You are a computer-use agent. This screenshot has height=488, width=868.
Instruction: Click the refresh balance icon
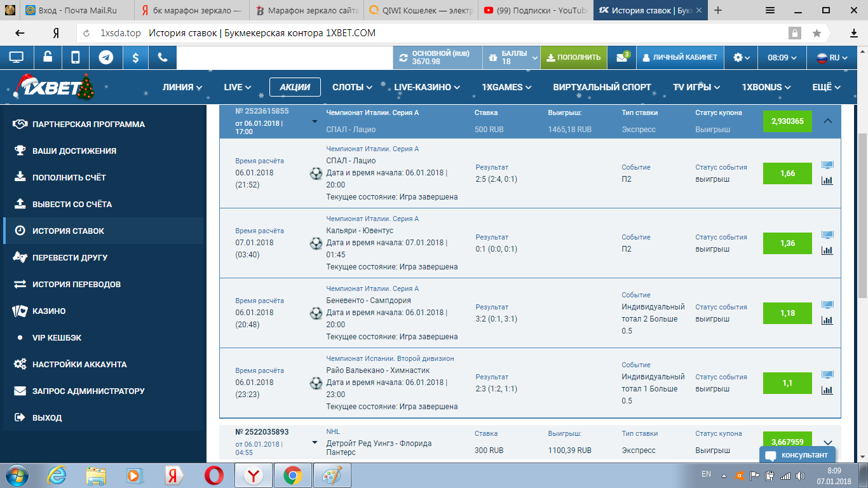(403, 58)
